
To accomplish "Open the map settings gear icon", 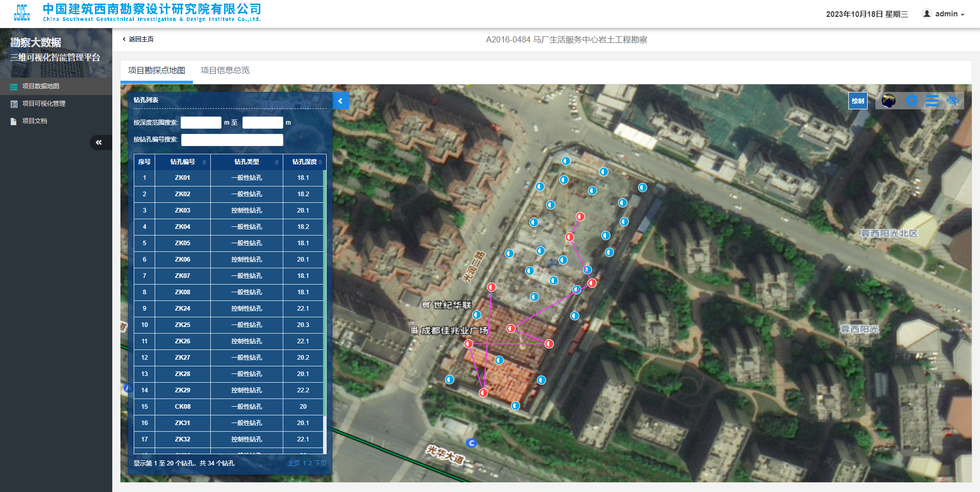I will (x=912, y=101).
